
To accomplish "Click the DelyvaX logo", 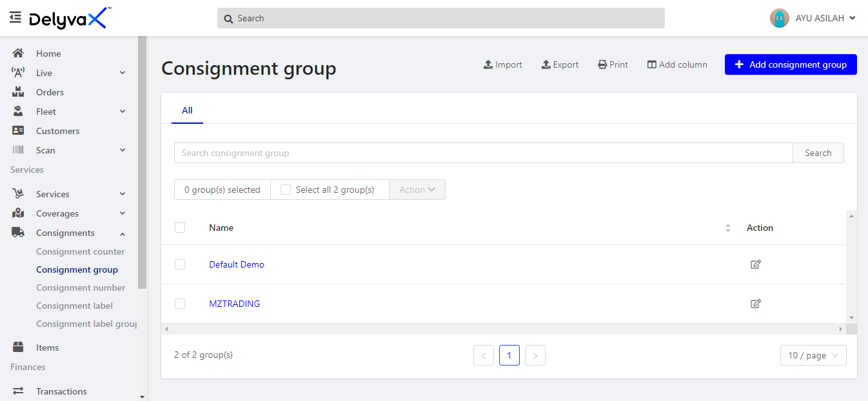I will click(x=70, y=18).
